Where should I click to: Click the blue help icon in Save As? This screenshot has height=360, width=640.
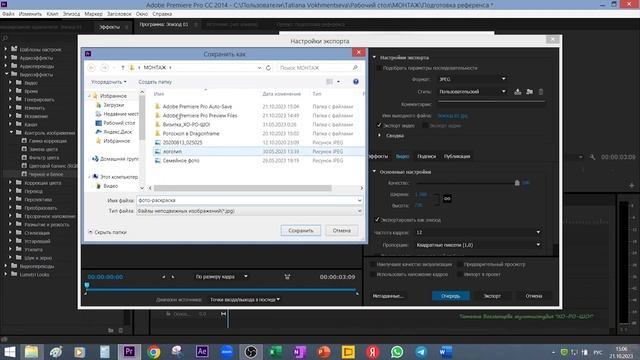(x=356, y=82)
